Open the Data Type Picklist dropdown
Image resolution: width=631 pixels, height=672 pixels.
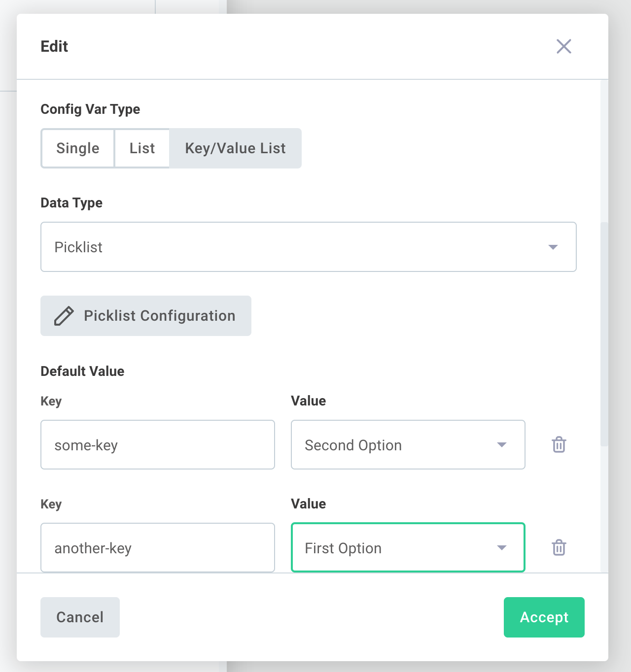point(309,247)
